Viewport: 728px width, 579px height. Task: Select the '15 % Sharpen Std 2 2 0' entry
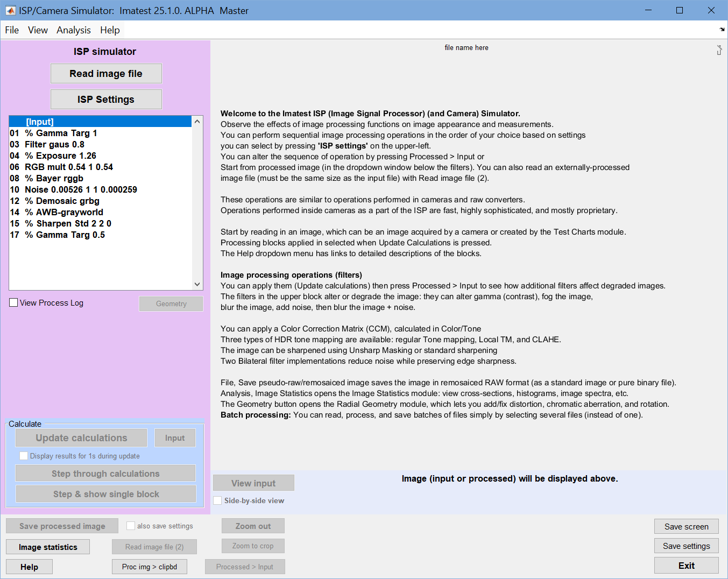[100, 223]
